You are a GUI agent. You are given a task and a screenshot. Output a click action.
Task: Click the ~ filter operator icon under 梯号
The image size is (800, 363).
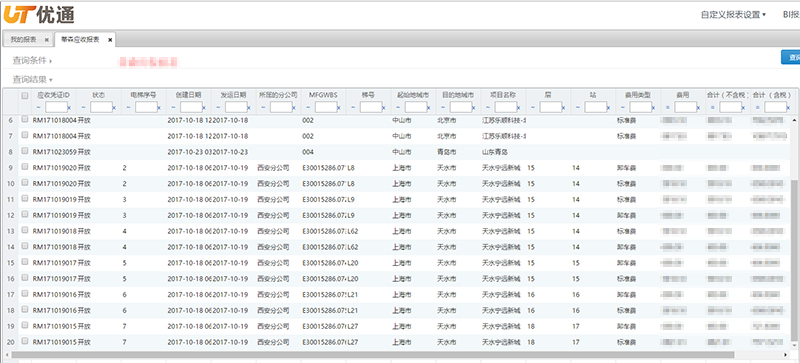point(354,108)
